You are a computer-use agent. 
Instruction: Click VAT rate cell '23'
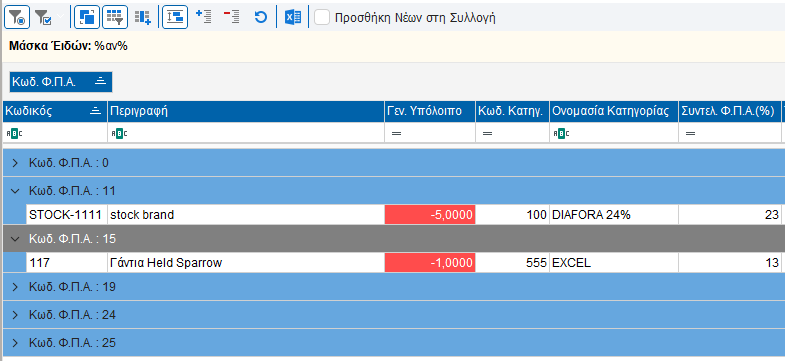730,215
